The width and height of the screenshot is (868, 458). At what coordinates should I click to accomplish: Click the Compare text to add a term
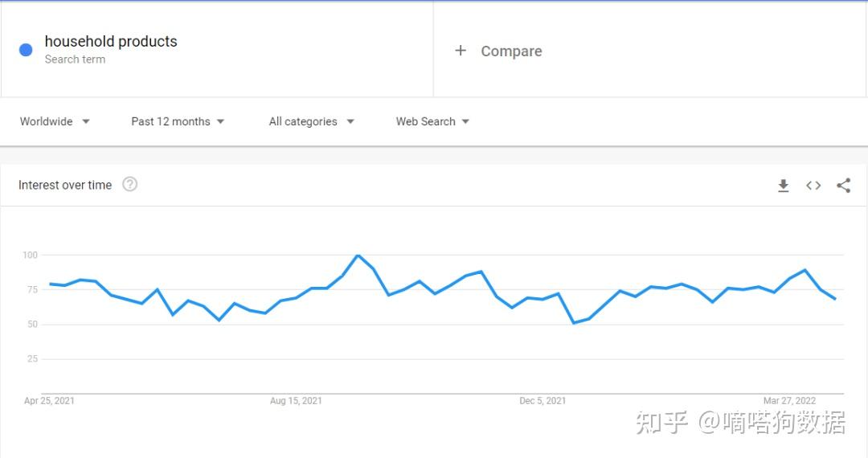tap(511, 51)
